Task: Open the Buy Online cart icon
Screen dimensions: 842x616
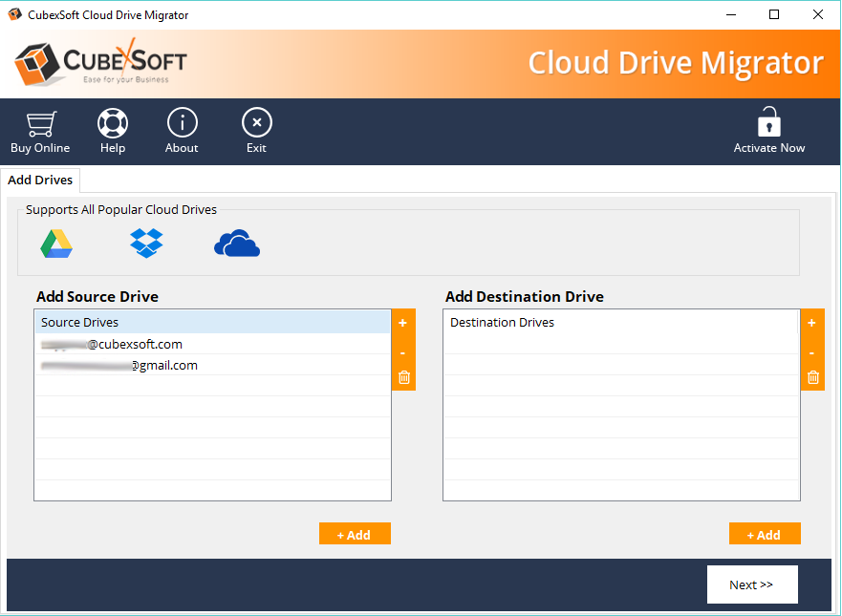Action: (x=40, y=124)
